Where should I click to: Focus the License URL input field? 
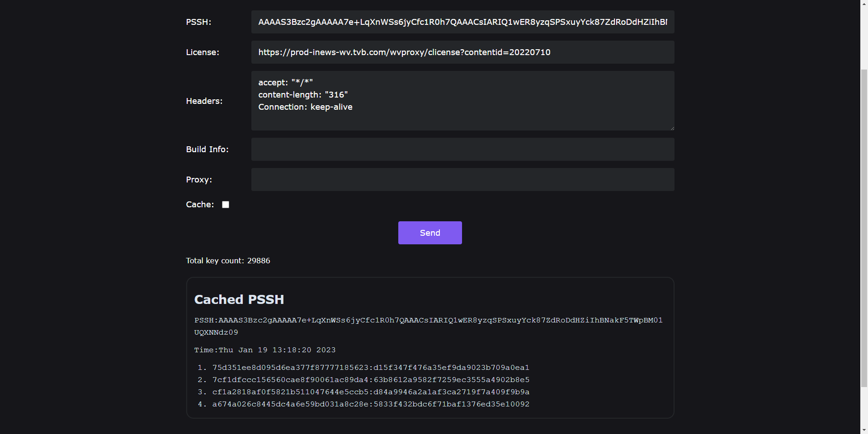tap(462, 52)
